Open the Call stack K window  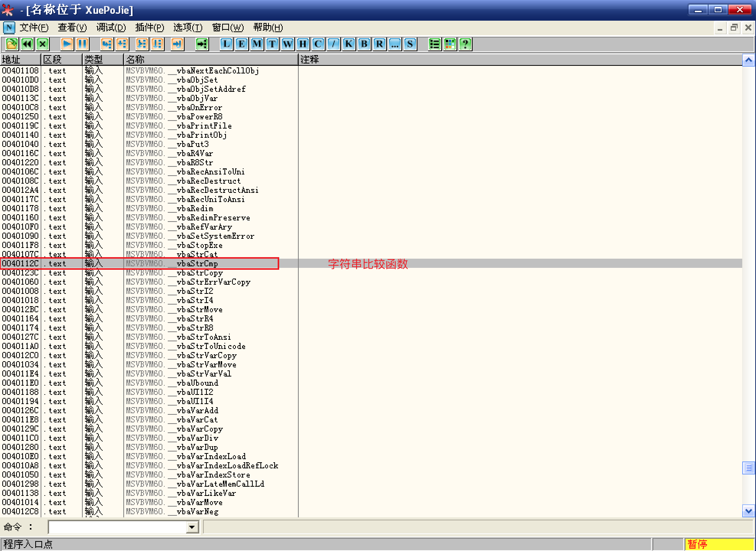(349, 44)
